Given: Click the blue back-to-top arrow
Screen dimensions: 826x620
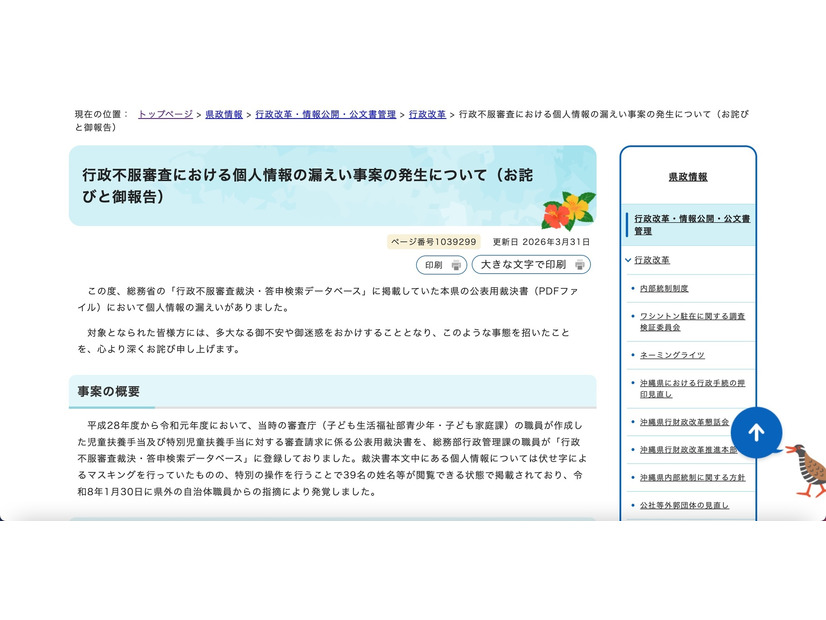Looking at the screenshot, I should (756, 432).
